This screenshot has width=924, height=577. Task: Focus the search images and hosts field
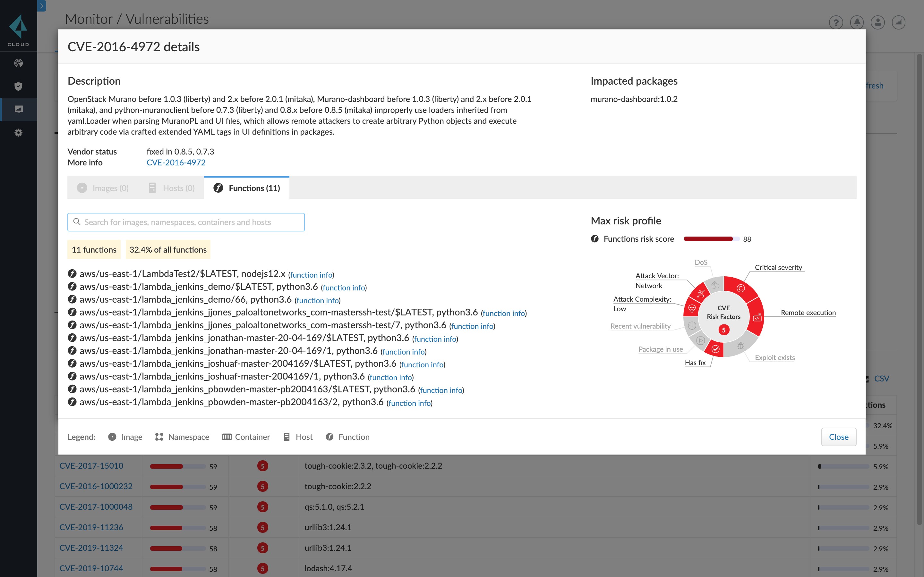click(186, 222)
